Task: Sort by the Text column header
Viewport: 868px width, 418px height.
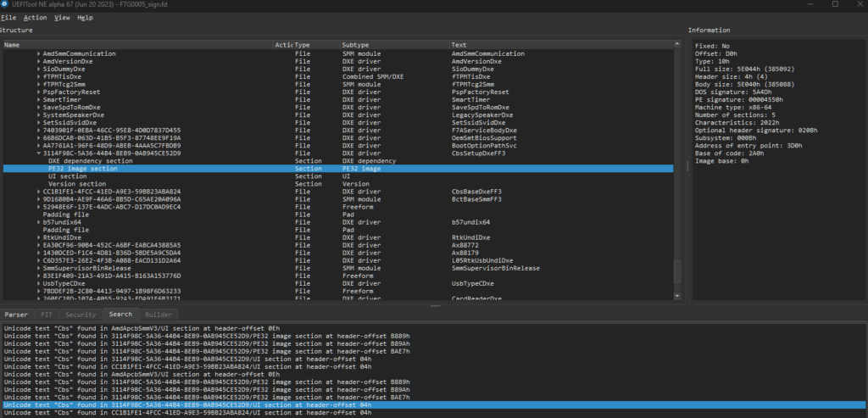Action: tap(561, 45)
